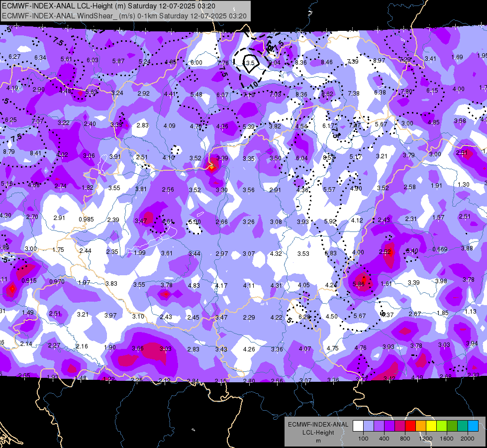487x448 pixels.
Task: Click the map value 6.34
Action: click(x=40, y=58)
